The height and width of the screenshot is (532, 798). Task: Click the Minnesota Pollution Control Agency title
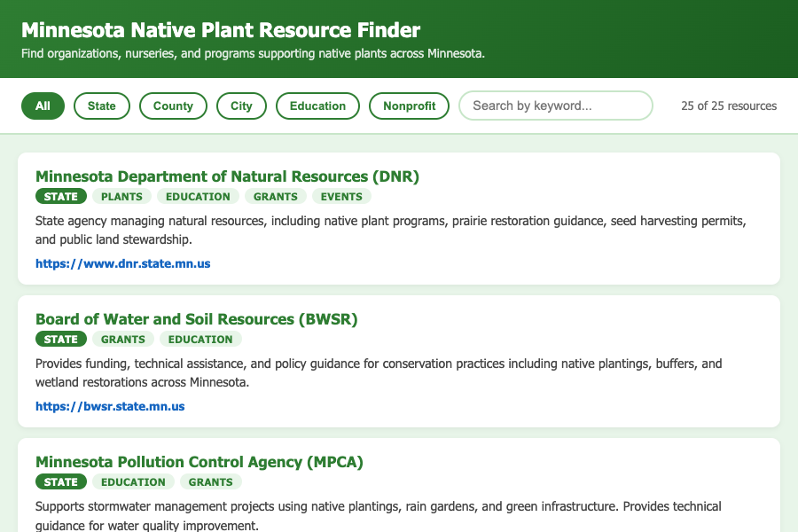199,462
